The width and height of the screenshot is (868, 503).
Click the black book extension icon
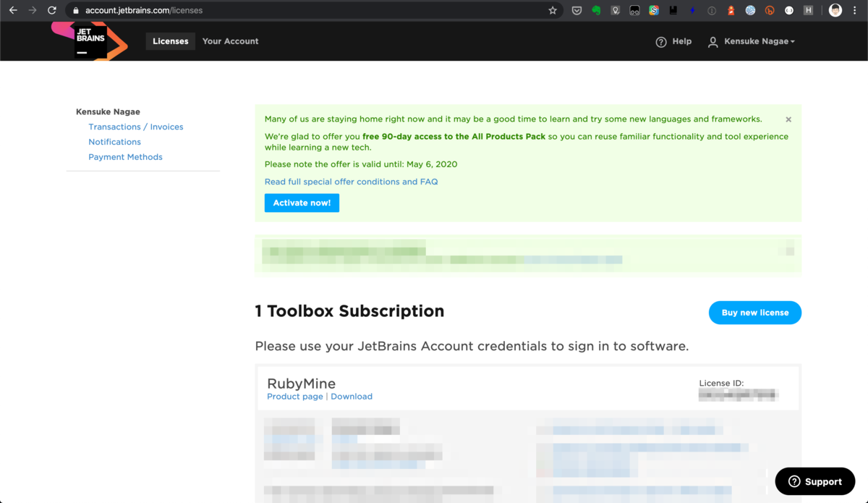(673, 10)
